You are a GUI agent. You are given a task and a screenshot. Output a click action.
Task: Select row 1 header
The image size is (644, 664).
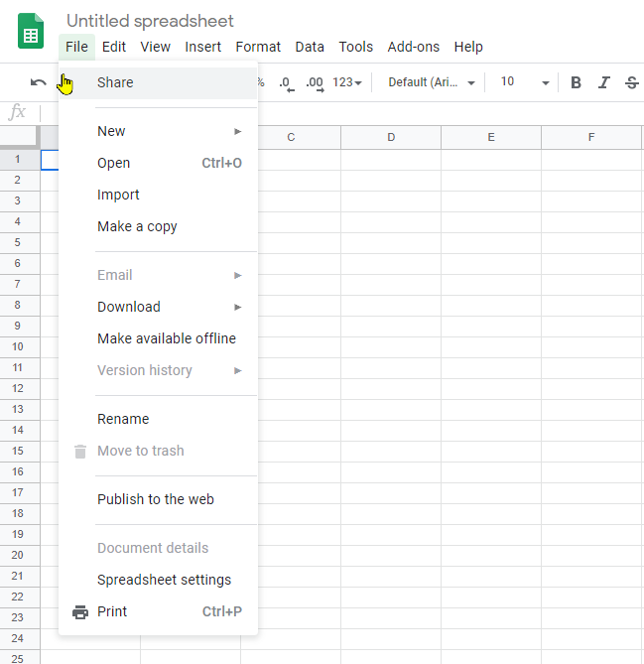[x=20, y=160]
